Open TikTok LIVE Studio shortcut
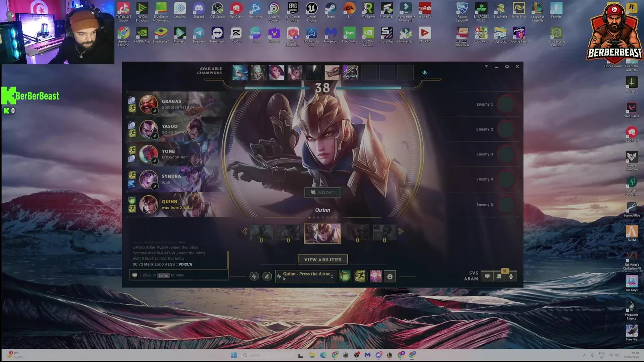Screen dimensions: 644x362 [x=123, y=11]
